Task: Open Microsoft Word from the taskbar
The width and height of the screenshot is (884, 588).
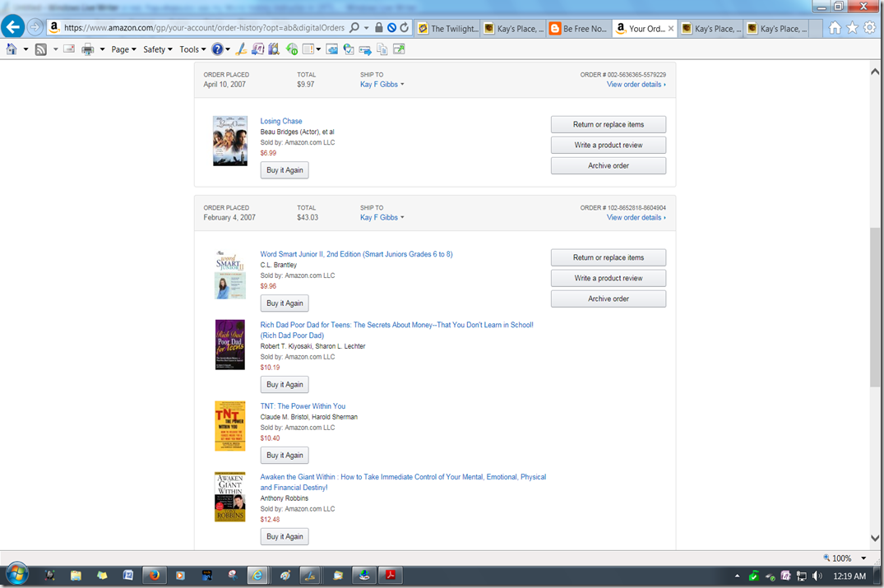Action: pos(128,576)
